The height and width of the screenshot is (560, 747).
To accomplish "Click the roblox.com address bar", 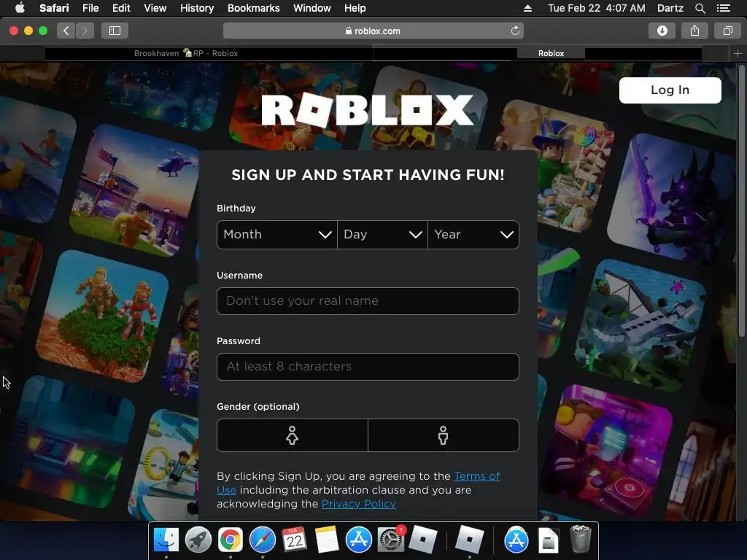I will coord(373,31).
